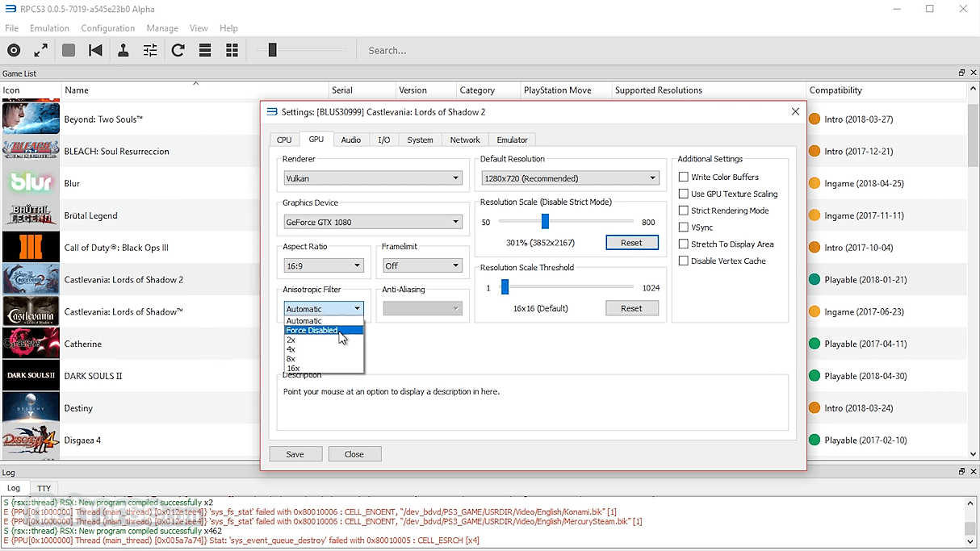Screen dimensions: 980x551
Task: Pick 4x from the anisotropic filter list
Action: pyautogui.click(x=324, y=349)
